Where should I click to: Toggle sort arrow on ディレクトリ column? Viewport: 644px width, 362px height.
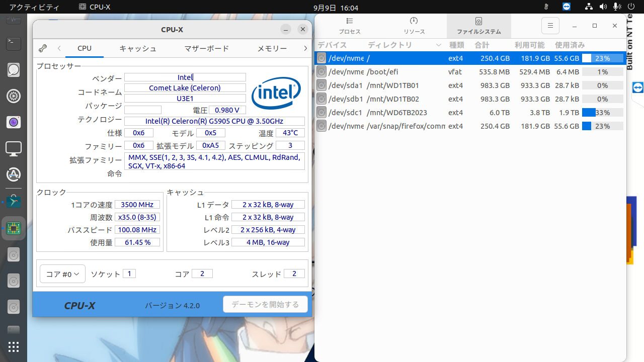tap(438, 45)
